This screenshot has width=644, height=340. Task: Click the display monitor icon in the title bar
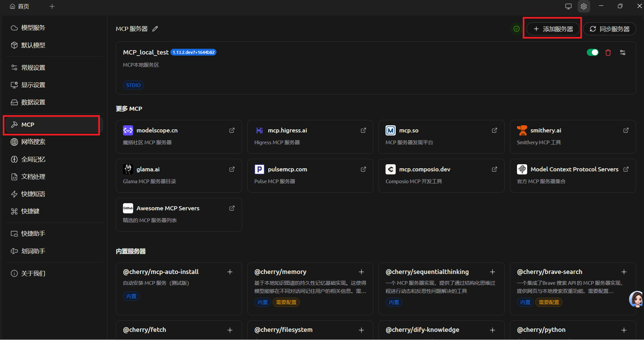[568, 6]
